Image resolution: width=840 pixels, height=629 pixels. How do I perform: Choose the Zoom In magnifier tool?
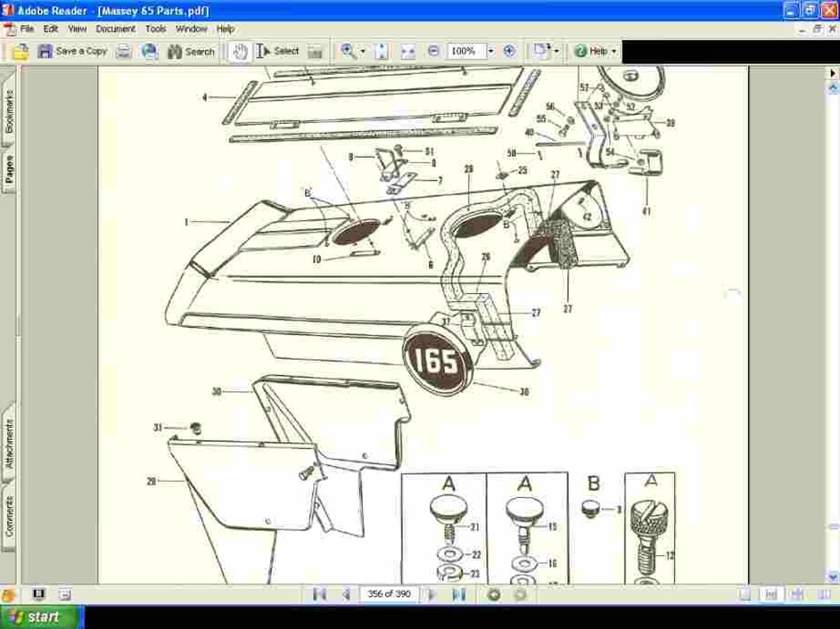[349, 52]
